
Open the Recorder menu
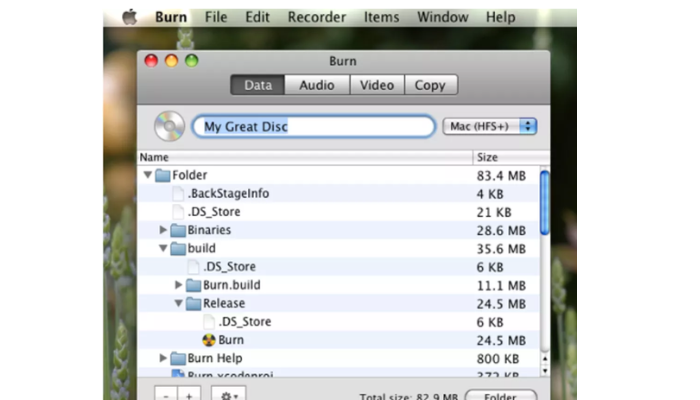[316, 17]
